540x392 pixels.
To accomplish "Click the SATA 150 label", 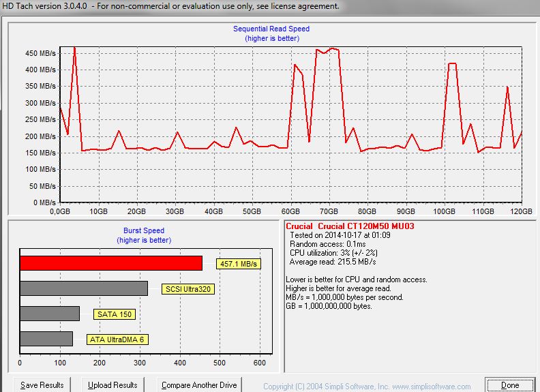I will (x=115, y=314).
